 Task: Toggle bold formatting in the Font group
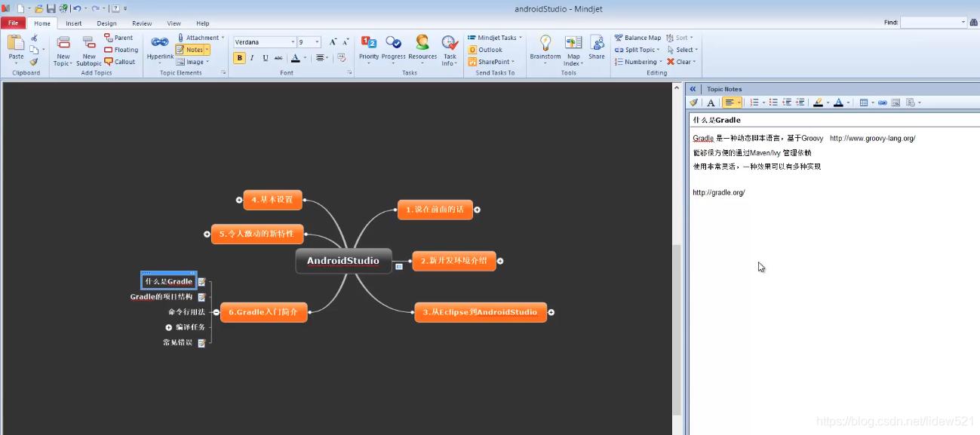(x=239, y=57)
